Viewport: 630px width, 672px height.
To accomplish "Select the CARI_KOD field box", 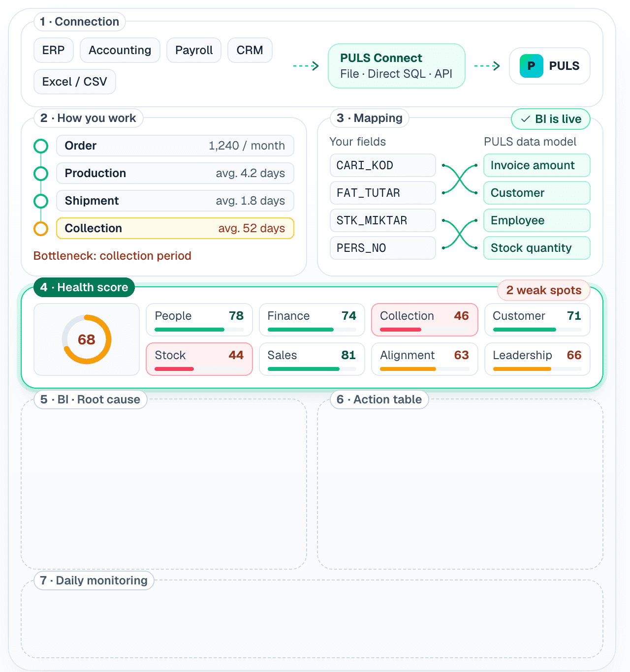I will click(x=383, y=165).
